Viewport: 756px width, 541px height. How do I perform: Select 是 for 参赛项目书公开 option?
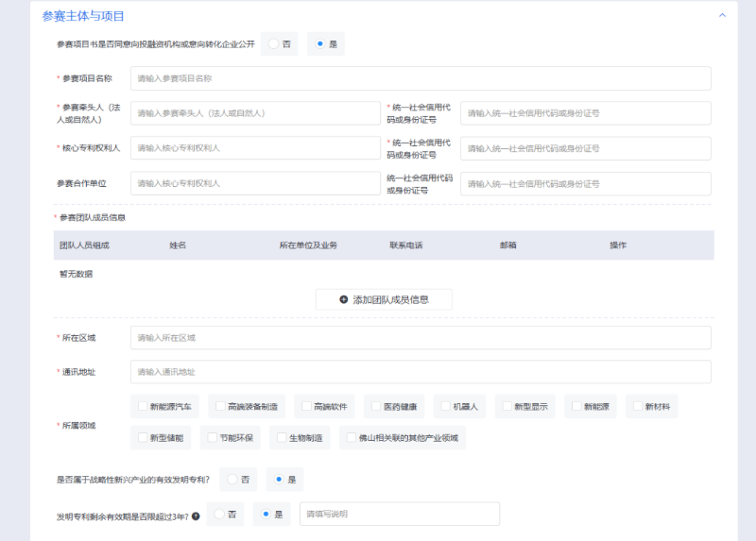coord(320,44)
